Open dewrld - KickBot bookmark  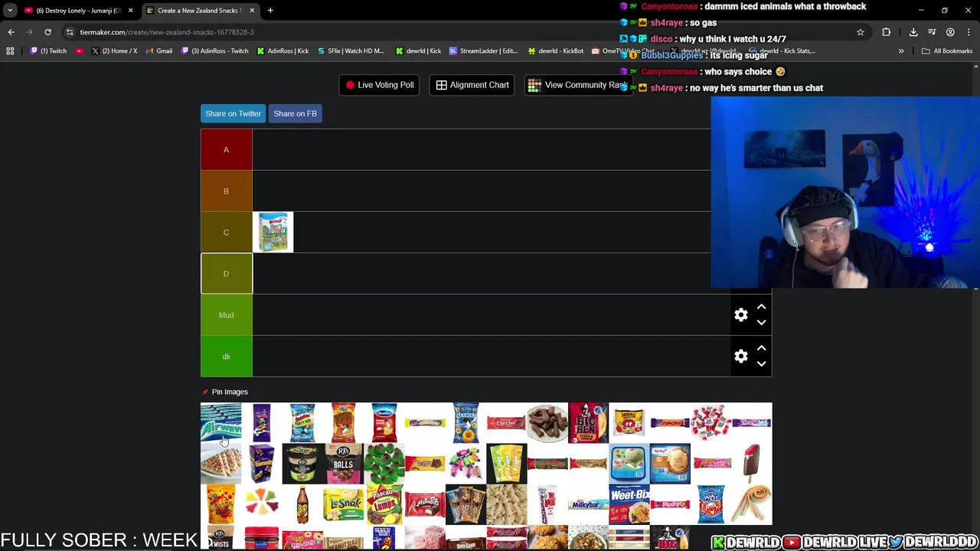[x=555, y=51]
